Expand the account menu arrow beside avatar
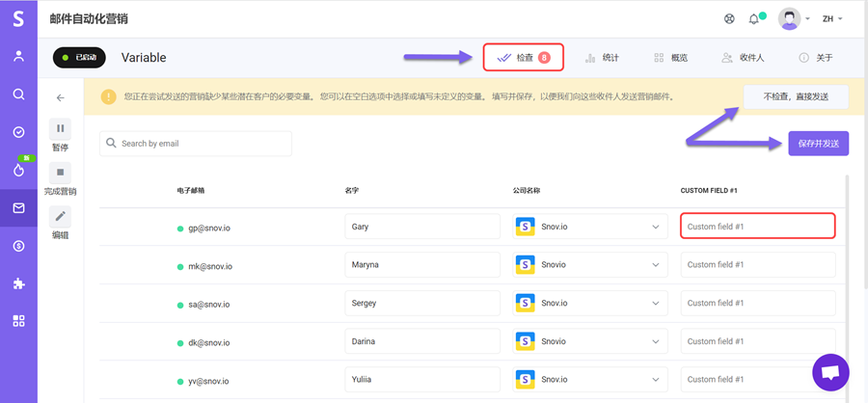Image resolution: width=868 pixels, height=403 pixels. coord(807,19)
